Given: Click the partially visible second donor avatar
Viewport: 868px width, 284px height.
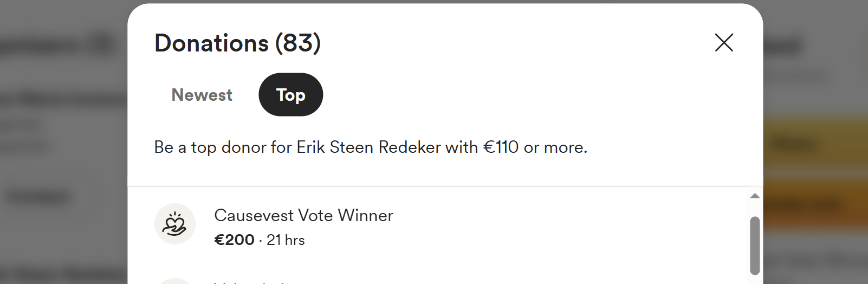Looking at the screenshot, I should (x=175, y=281).
